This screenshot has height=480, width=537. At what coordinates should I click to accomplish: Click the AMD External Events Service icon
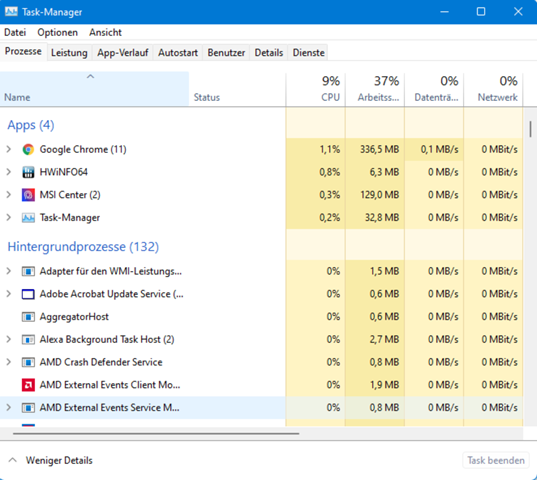pos(28,408)
